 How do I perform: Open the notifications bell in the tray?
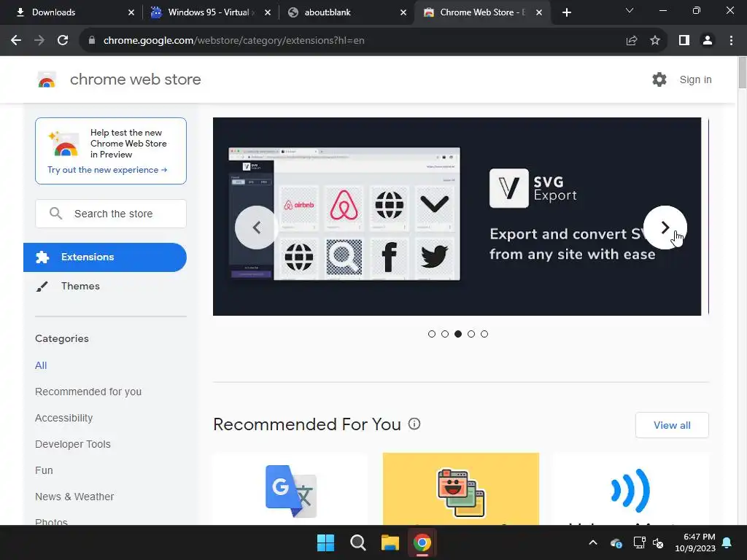point(727,542)
